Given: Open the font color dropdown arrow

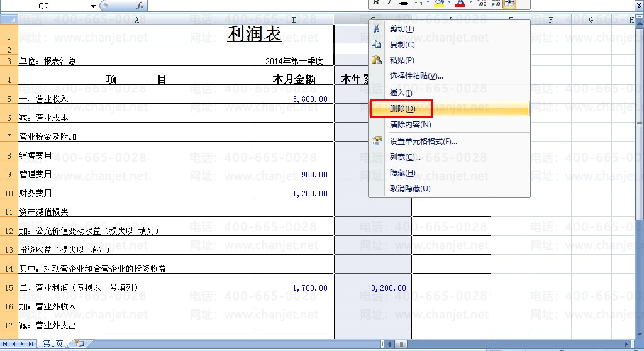Looking at the screenshot, I should pyautogui.click(x=470, y=3).
